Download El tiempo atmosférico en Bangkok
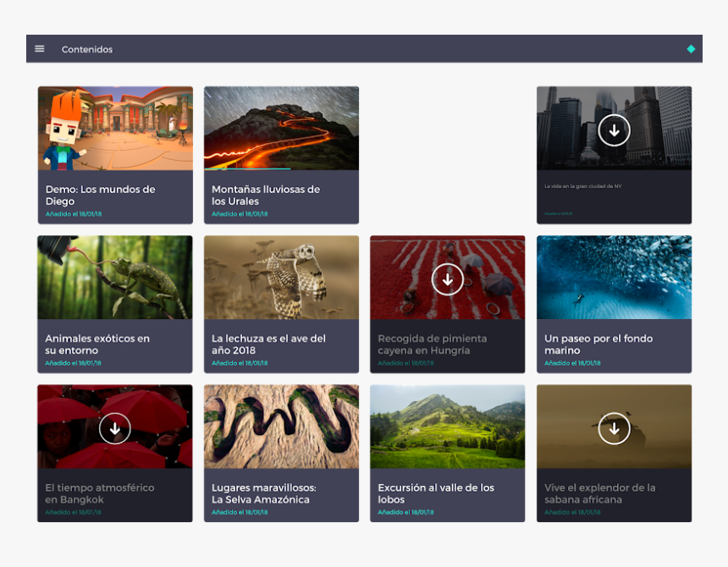This screenshot has width=728, height=567. pyautogui.click(x=115, y=429)
